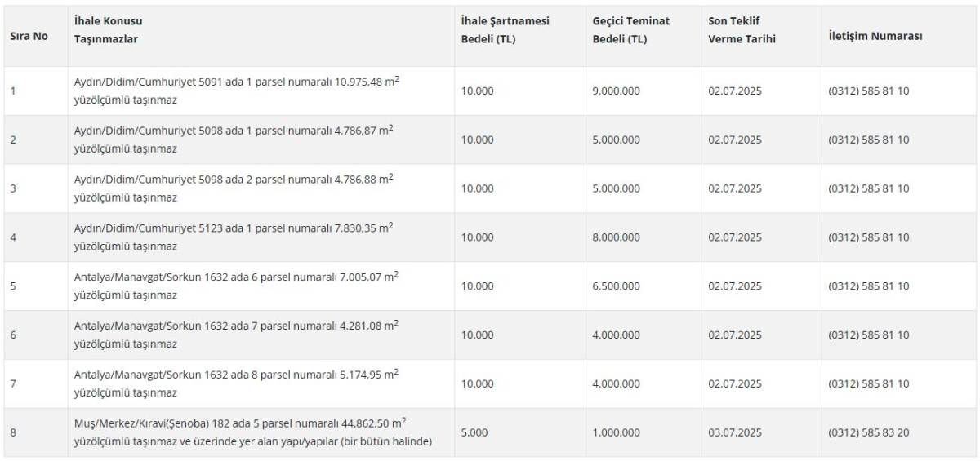Viewport: 980px width, 461px height.
Task: Click the 6.500.000 temporary deposit value
Action: (617, 286)
